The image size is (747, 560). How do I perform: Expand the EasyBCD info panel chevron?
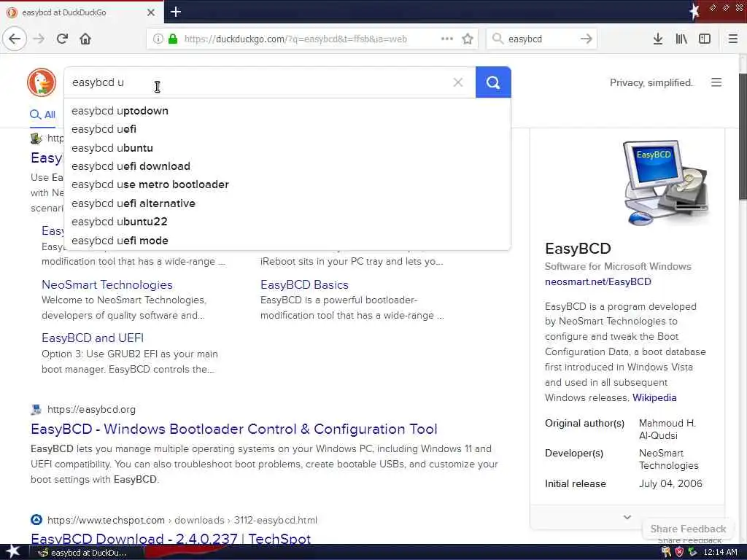click(627, 517)
